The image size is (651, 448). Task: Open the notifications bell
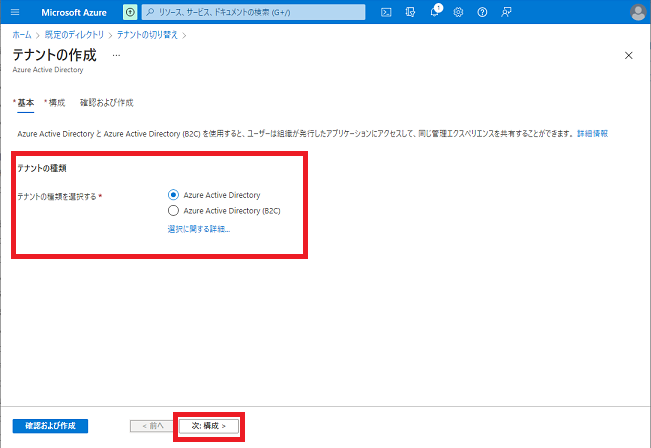coord(435,11)
